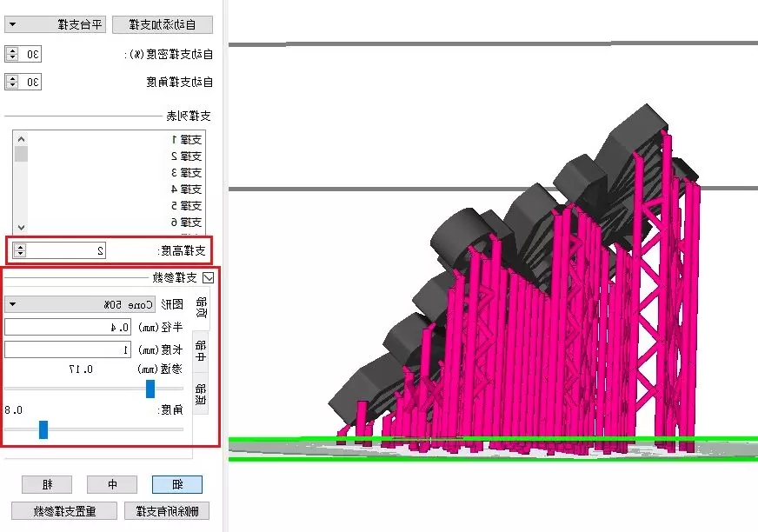Click the 重置支撑参数 button
The width and height of the screenshot is (758, 532).
[64, 511]
